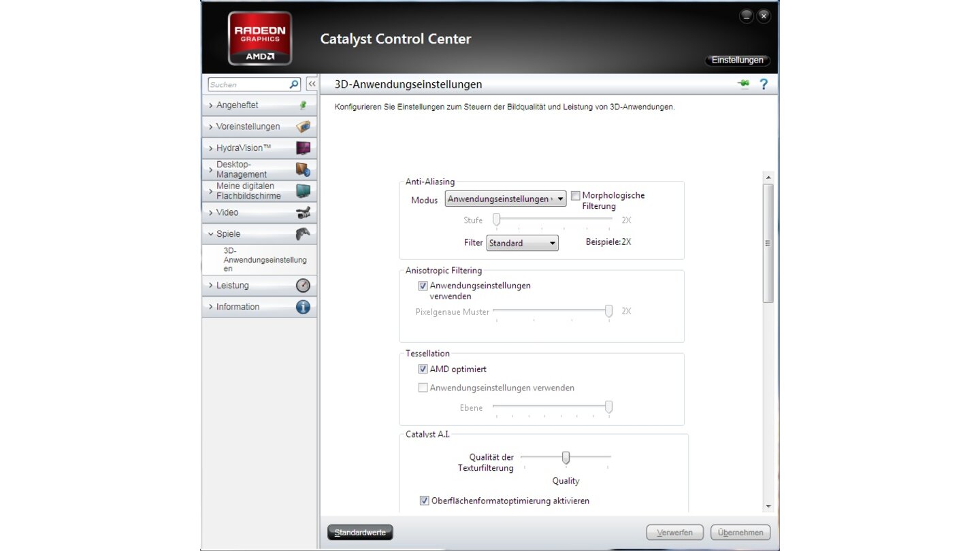The width and height of the screenshot is (980, 551).
Task: Click the scrollbar down arrow
Action: [x=768, y=507]
